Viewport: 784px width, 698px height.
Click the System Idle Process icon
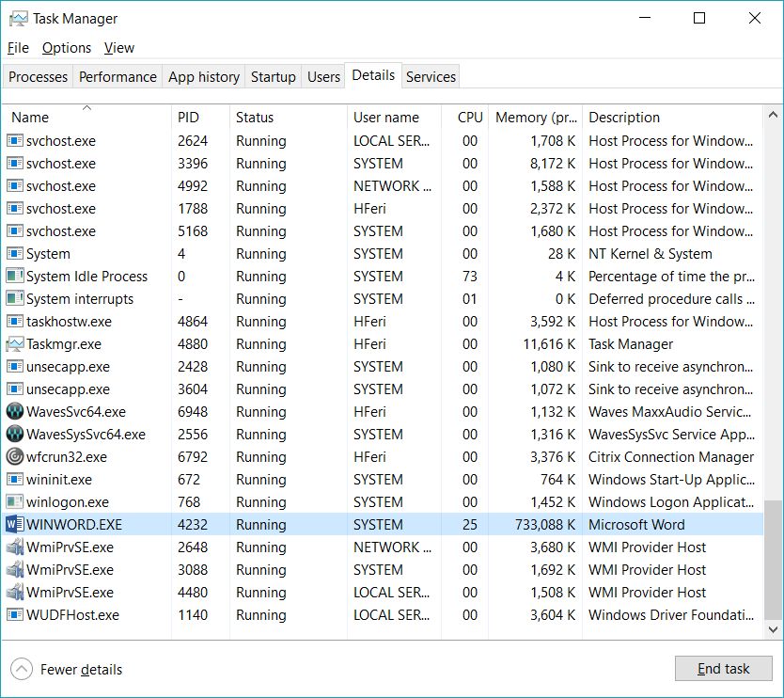pos(14,277)
